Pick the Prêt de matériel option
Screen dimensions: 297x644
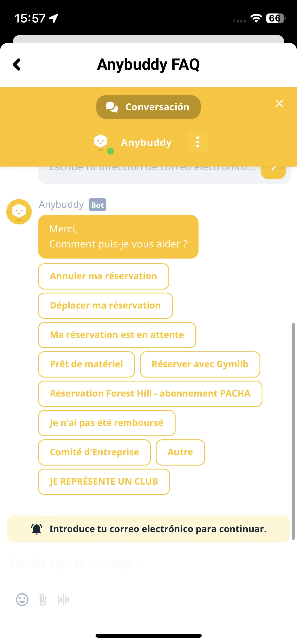(x=87, y=364)
